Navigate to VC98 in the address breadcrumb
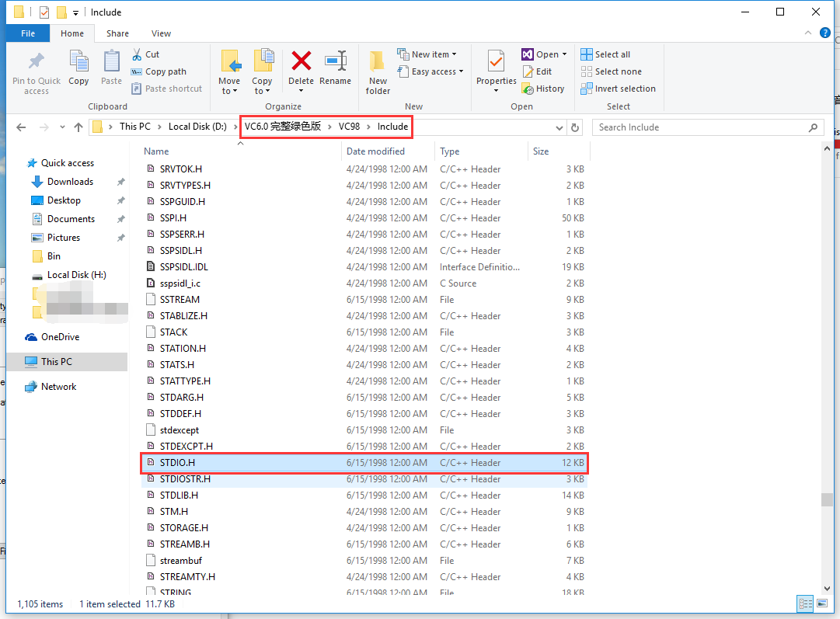The image size is (840, 619). click(x=350, y=127)
